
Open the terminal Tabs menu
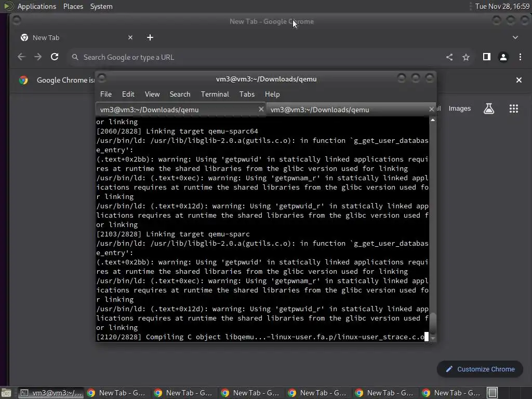tap(247, 95)
